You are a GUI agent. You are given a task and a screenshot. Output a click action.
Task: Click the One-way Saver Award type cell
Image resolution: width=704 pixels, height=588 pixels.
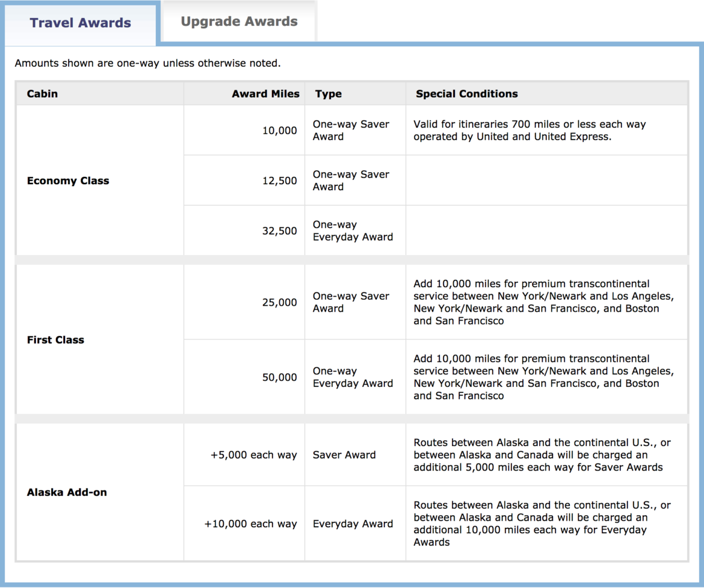350,131
